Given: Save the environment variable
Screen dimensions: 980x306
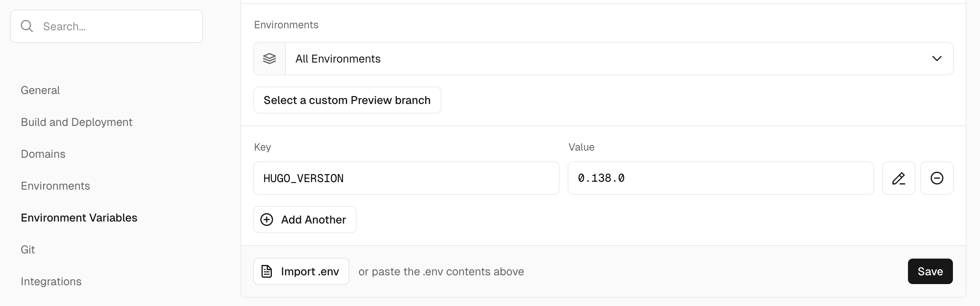Looking at the screenshot, I should [930, 271].
